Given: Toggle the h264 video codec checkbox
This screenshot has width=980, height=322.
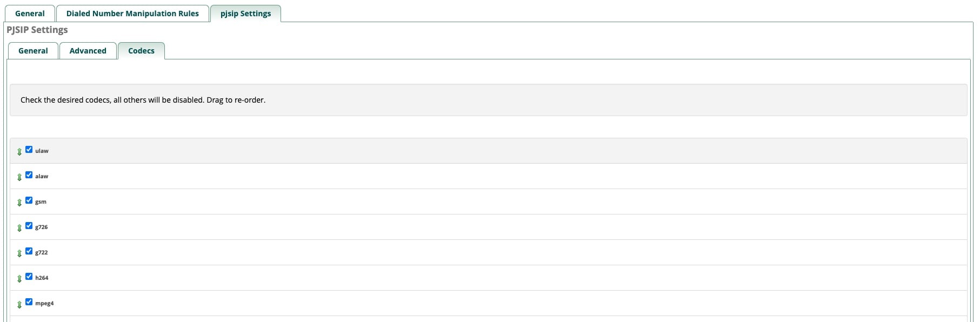Looking at the screenshot, I should [29, 277].
